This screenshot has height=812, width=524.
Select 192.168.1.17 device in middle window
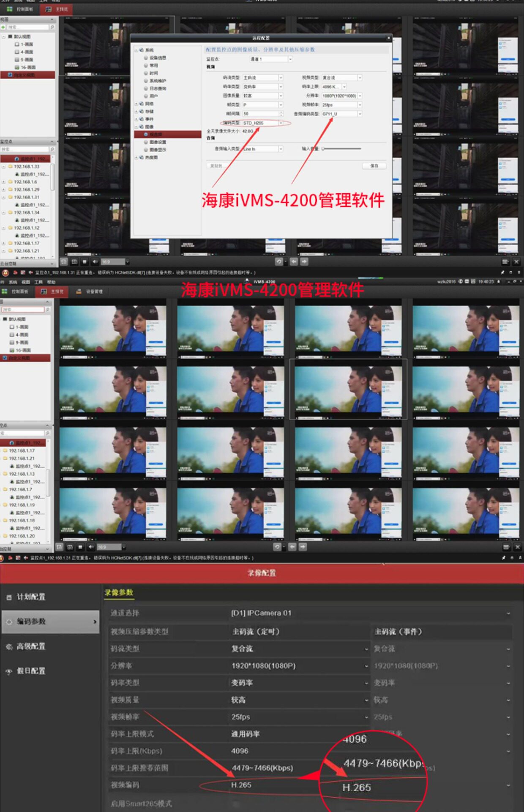[21, 451]
